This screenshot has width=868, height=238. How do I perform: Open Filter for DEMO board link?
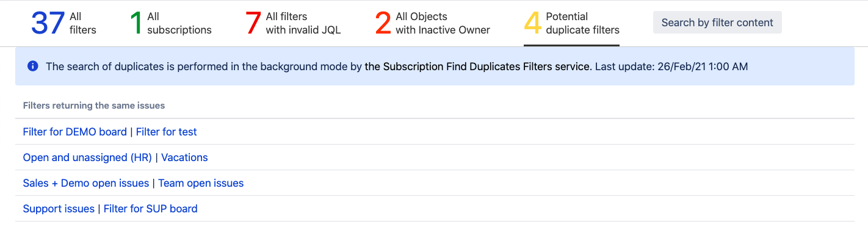(x=75, y=132)
